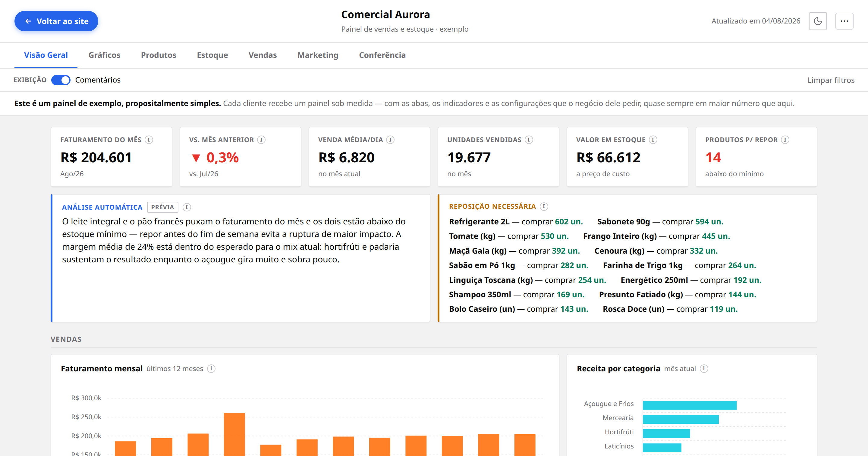Click info icon beside Produtos p/ Repor
868x456 pixels.
785,140
